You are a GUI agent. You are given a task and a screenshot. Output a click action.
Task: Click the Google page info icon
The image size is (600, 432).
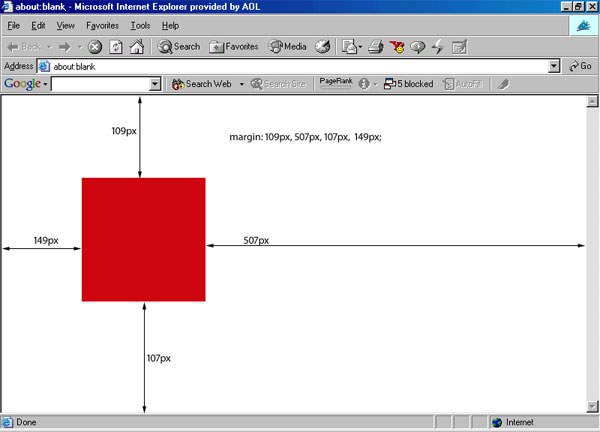[364, 84]
